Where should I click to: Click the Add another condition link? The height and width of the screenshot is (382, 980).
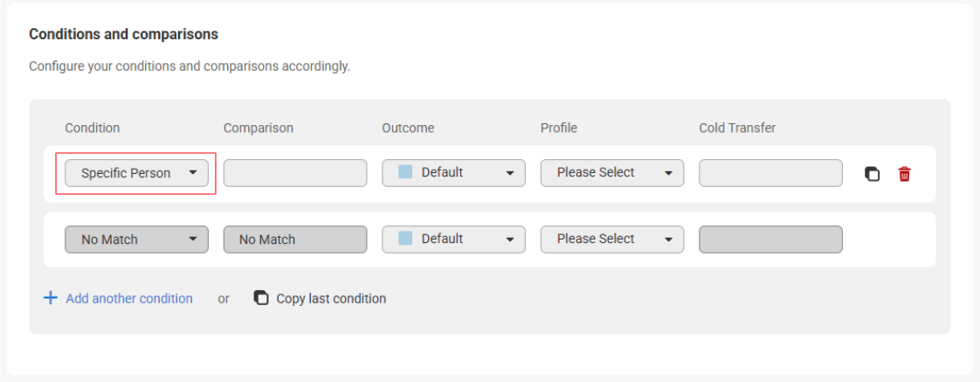129,298
